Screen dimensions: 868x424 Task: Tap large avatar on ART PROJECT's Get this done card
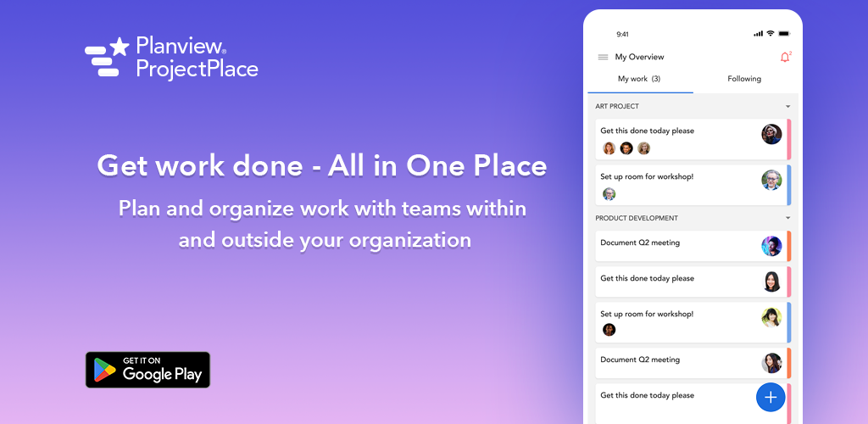pos(771,134)
